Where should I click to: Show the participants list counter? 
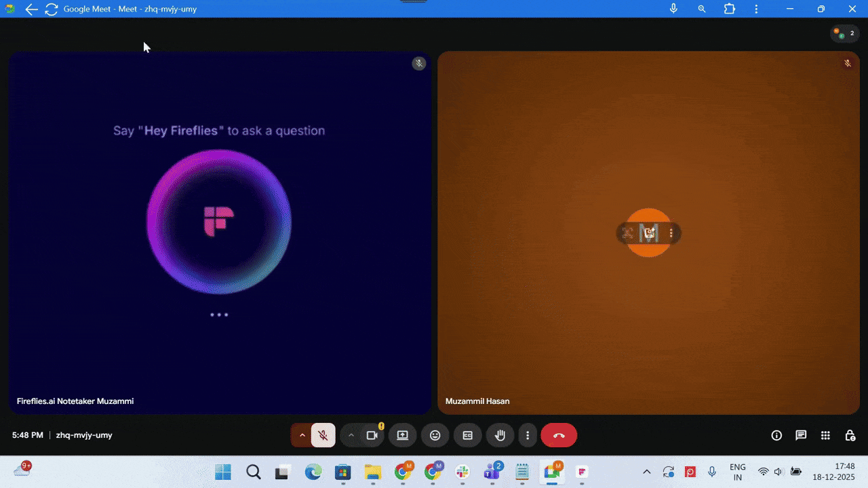pos(844,33)
